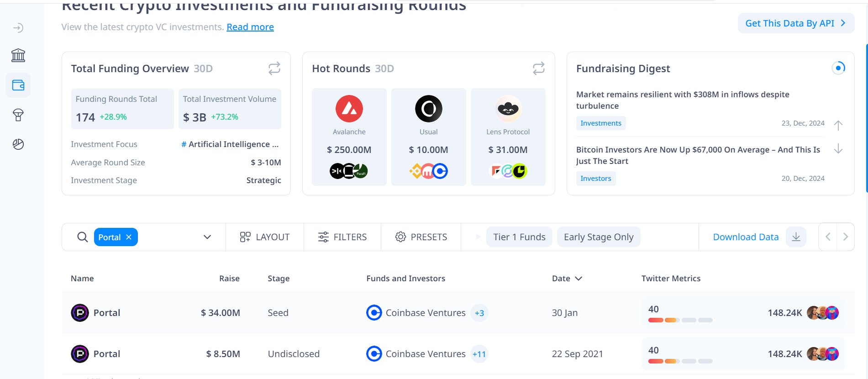Click the Get This Data By API button
This screenshot has height=379, width=868.
click(x=796, y=23)
